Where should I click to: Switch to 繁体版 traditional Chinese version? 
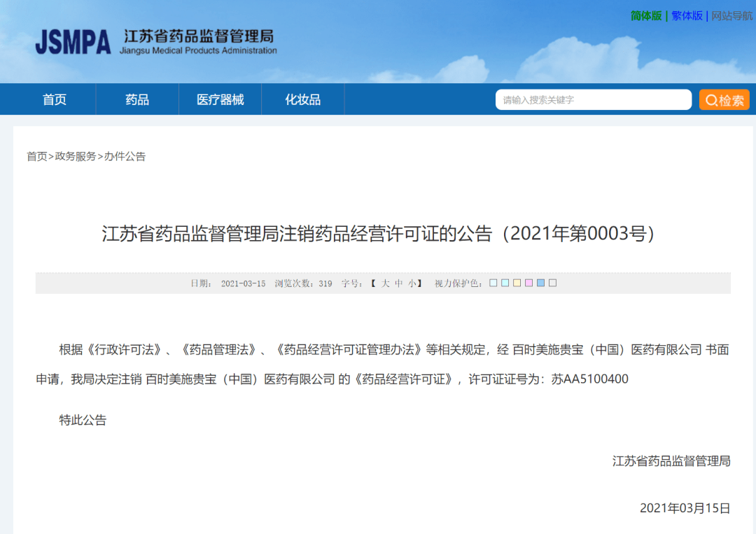click(687, 15)
